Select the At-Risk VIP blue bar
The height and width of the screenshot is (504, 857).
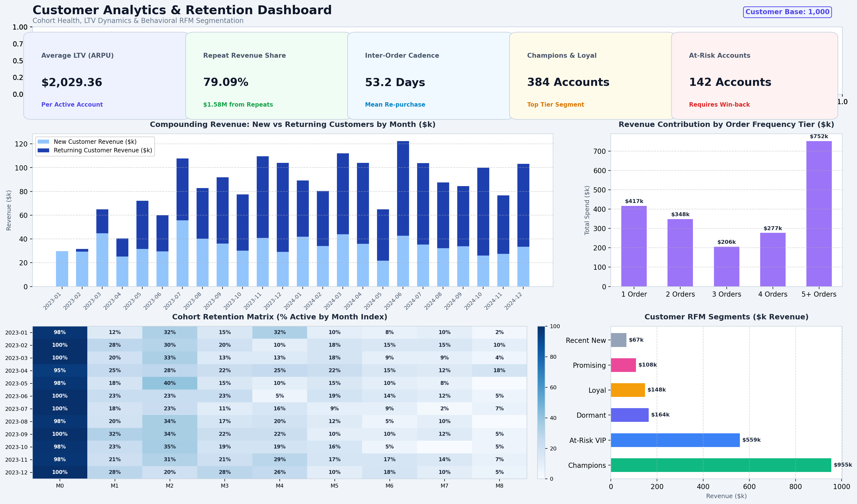tap(675, 440)
